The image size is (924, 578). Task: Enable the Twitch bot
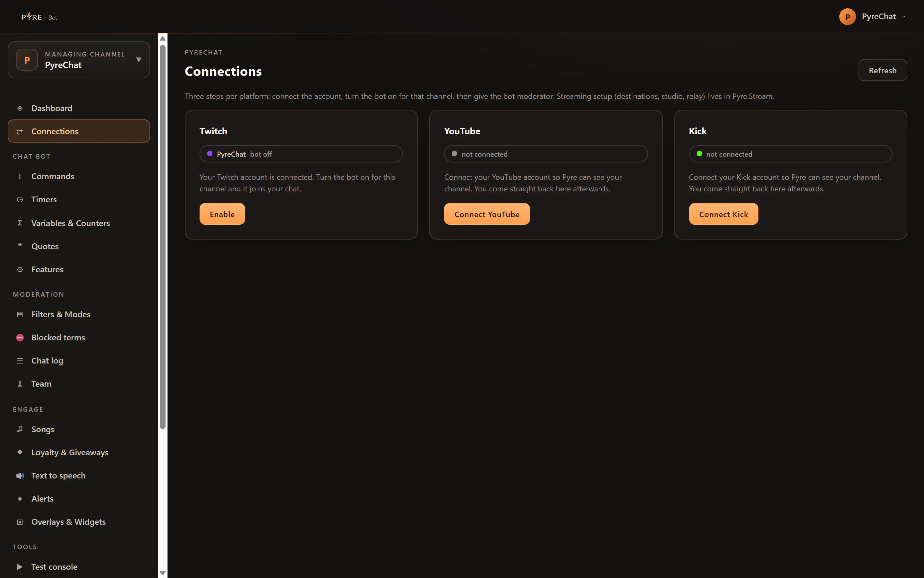pyautogui.click(x=222, y=214)
